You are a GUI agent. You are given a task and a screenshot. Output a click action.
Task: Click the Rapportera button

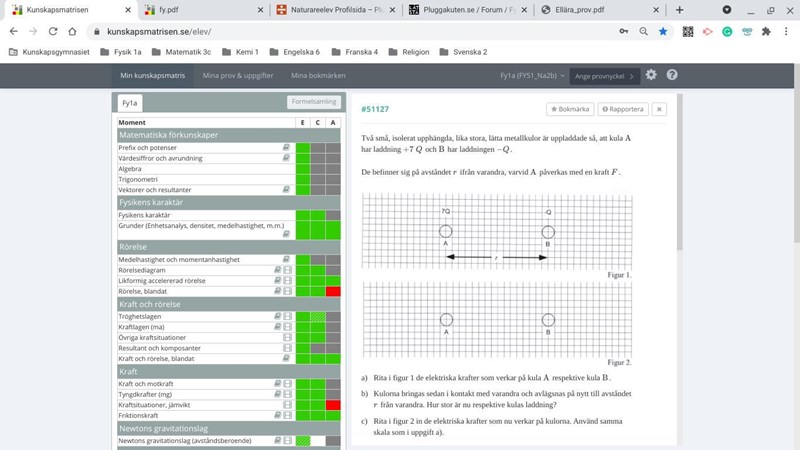(x=623, y=109)
